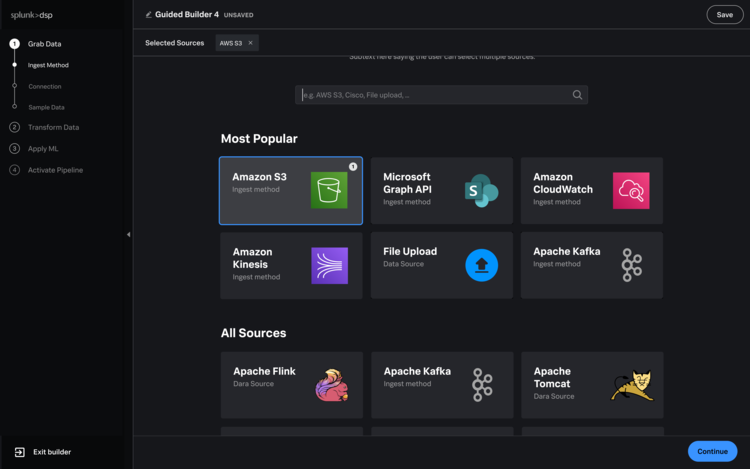
Task: Click the Amazon S3 green bucket icon
Action: click(x=329, y=190)
